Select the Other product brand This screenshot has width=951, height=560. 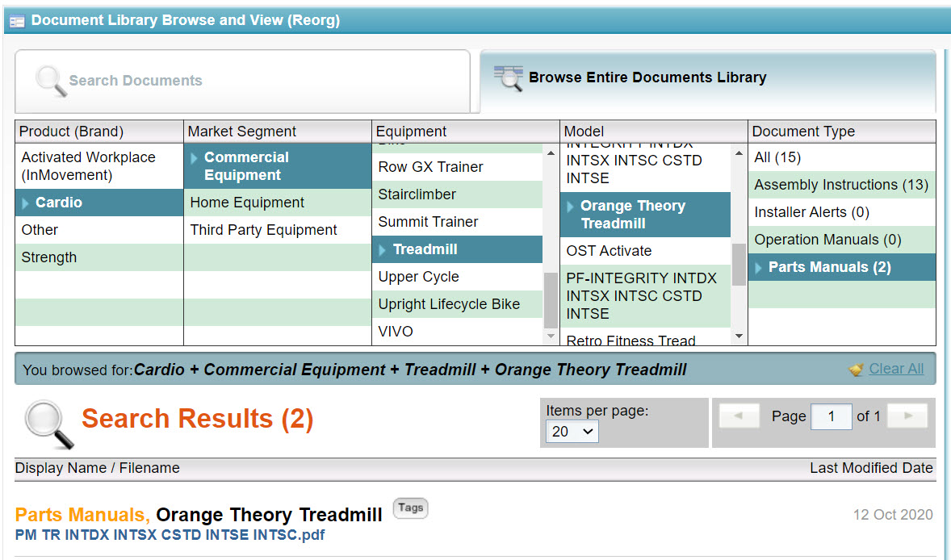pos(99,230)
